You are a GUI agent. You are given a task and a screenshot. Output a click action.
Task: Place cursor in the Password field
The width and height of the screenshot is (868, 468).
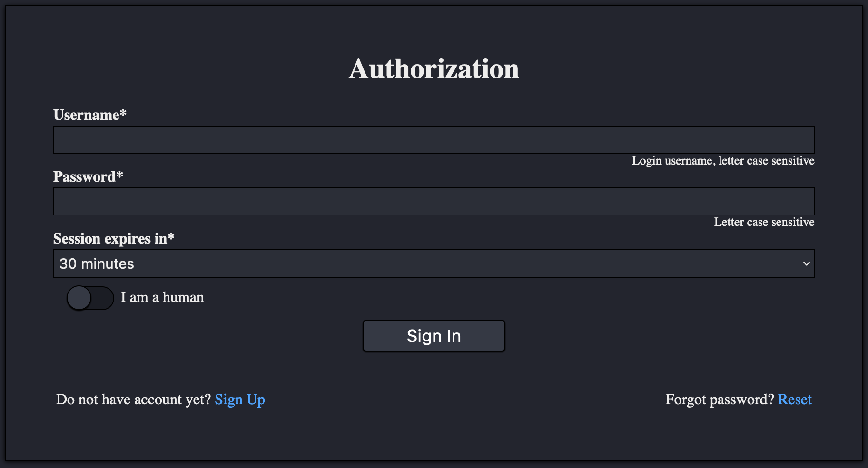click(434, 201)
